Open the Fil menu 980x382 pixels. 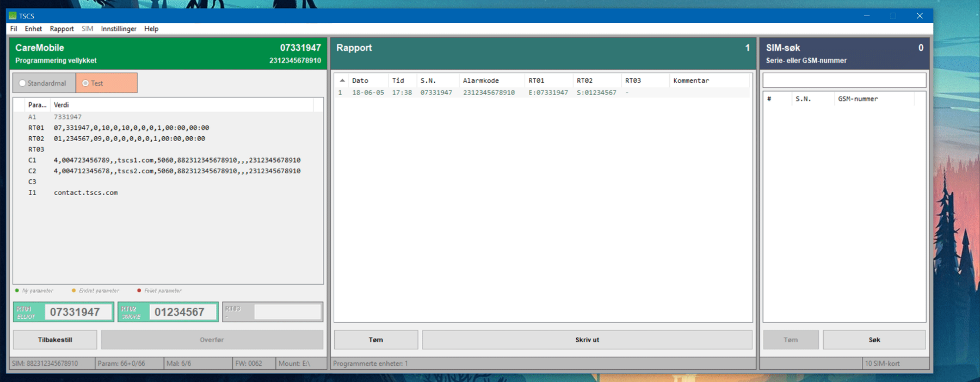click(14, 29)
